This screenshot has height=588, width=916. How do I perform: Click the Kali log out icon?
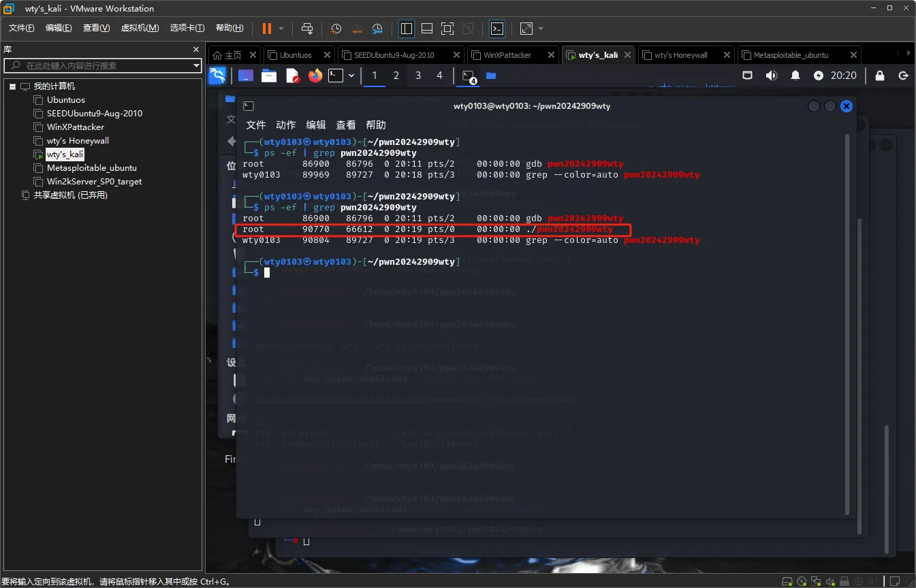tap(904, 76)
